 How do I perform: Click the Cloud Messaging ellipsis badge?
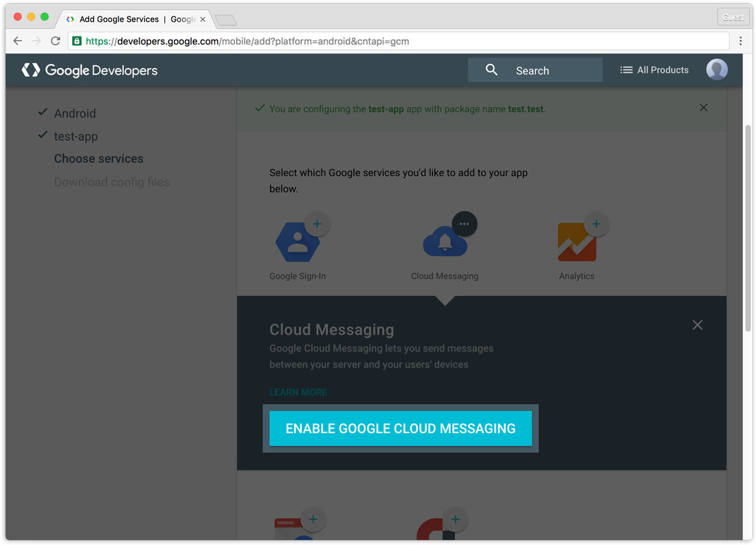pos(465,224)
